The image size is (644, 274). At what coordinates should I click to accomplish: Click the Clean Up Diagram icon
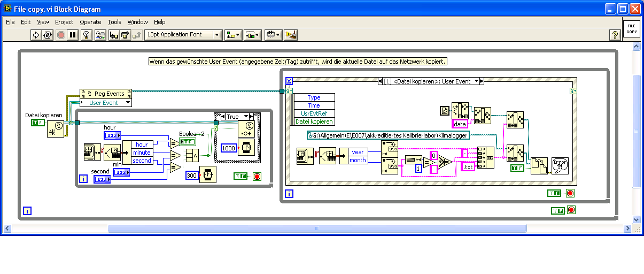point(291,35)
